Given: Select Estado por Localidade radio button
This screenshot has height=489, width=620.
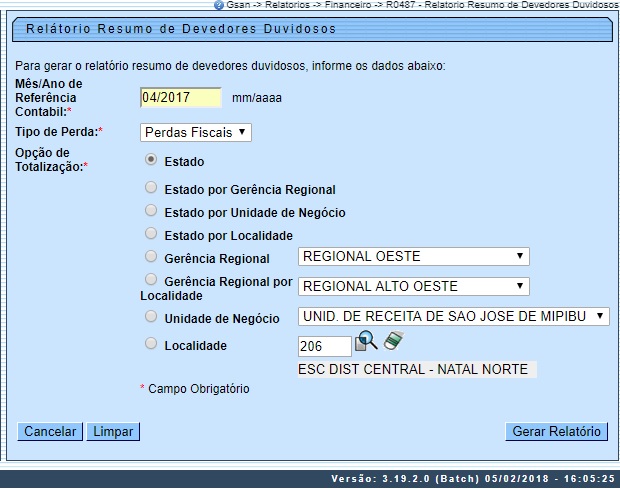Looking at the screenshot, I should [151, 234].
